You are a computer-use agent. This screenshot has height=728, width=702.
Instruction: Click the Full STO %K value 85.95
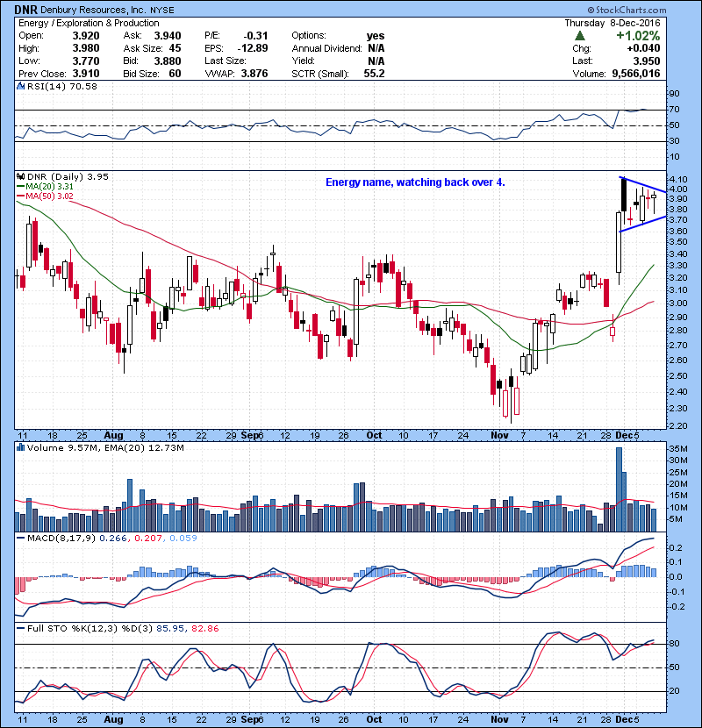[x=170, y=628]
